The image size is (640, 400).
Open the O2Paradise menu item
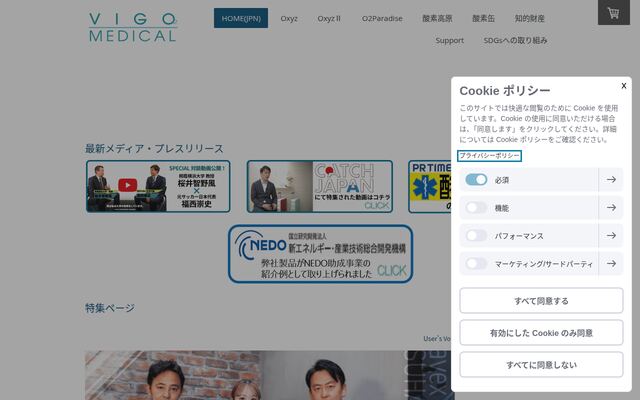coord(382,18)
